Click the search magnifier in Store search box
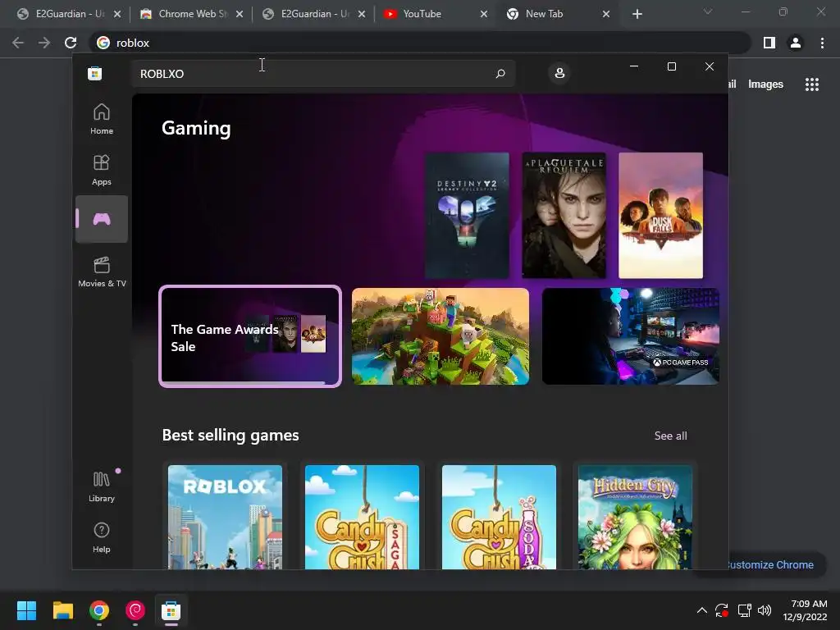Viewport: 840px width, 630px height. [500, 73]
